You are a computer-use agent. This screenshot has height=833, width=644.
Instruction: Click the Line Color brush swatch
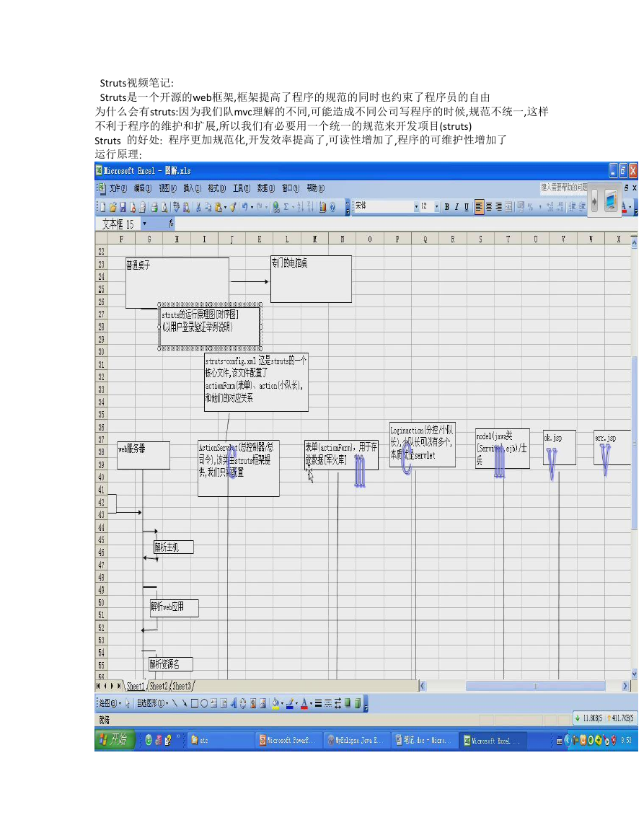(x=290, y=703)
